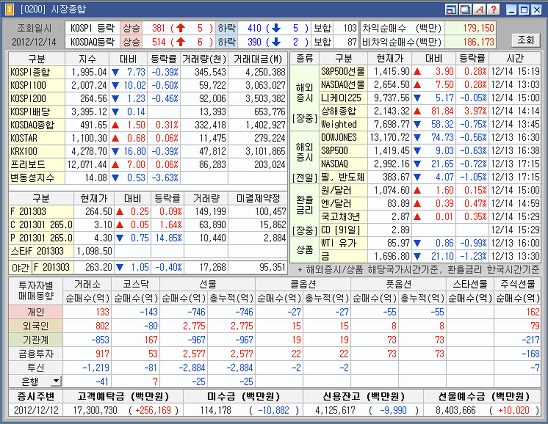
Task: Click the 스타F 201303 row label
Action: tap(41, 251)
